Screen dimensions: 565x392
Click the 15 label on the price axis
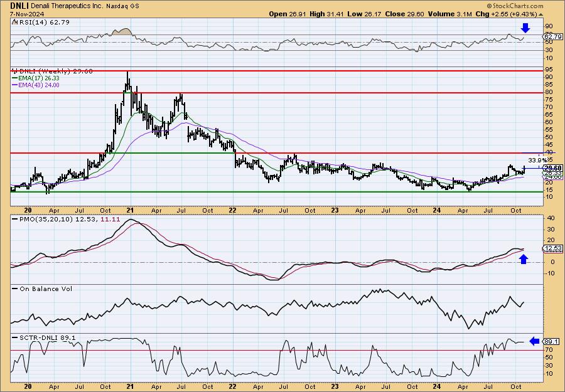(549, 189)
